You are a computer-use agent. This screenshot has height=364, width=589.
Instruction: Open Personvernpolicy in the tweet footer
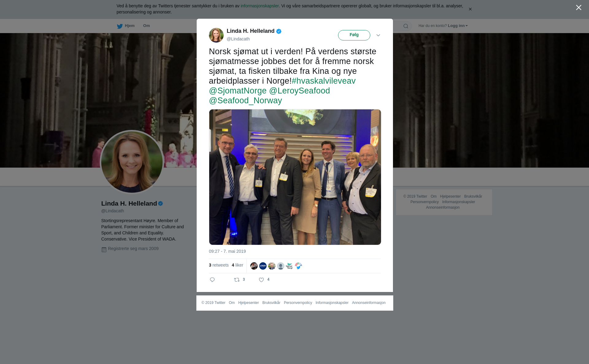click(x=298, y=303)
